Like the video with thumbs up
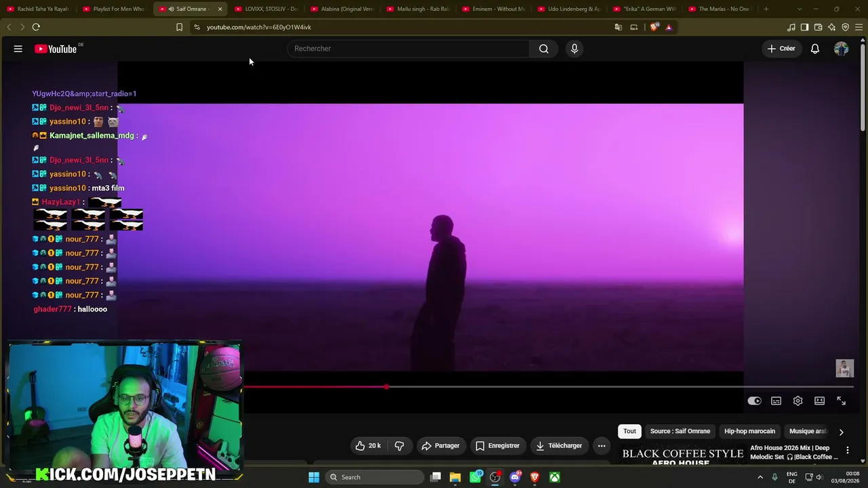 coord(367,446)
